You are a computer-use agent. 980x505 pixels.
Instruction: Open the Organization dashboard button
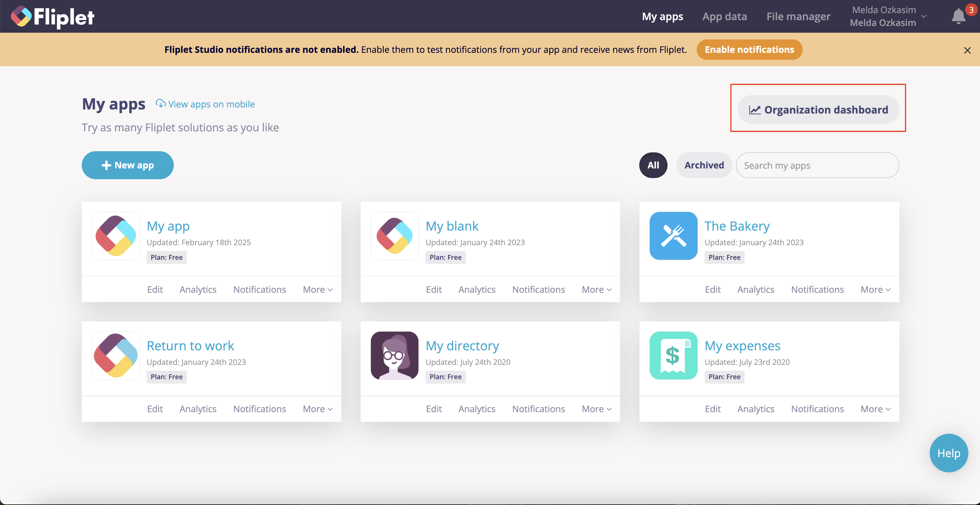click(818, 109)
